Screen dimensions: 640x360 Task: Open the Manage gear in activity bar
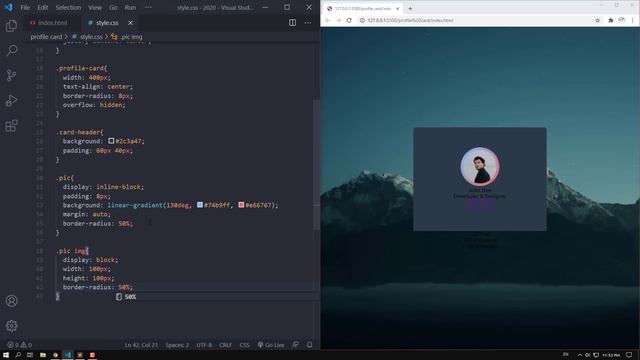11,326
